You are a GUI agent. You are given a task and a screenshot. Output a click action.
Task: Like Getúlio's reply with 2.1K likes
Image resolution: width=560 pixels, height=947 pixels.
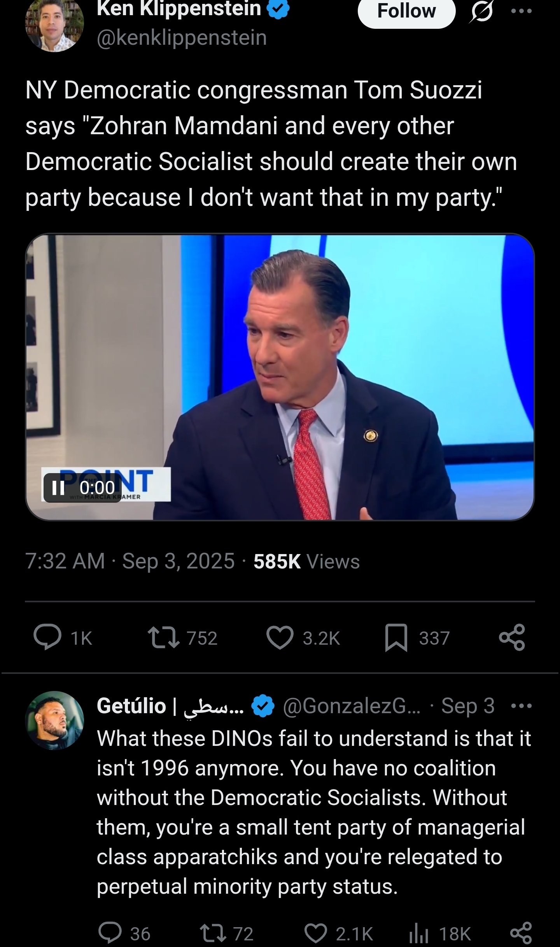(316, 933)
